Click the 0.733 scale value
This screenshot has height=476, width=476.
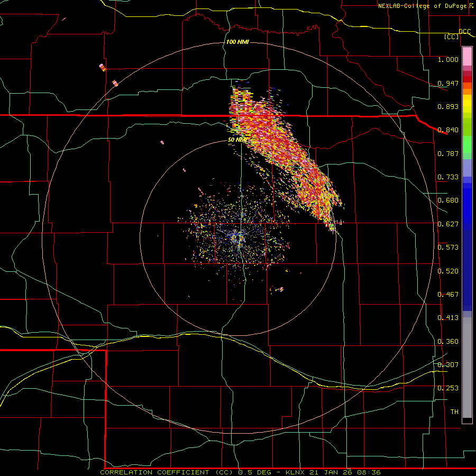448,177
